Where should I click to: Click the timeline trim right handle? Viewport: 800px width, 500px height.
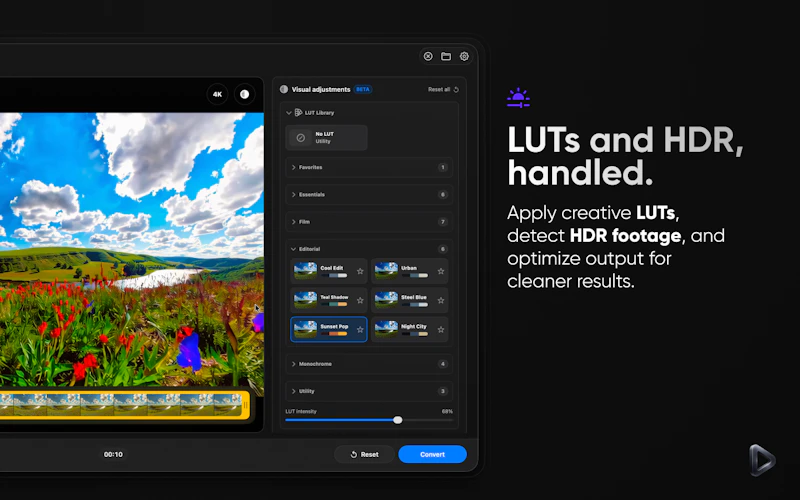[245, 405]
